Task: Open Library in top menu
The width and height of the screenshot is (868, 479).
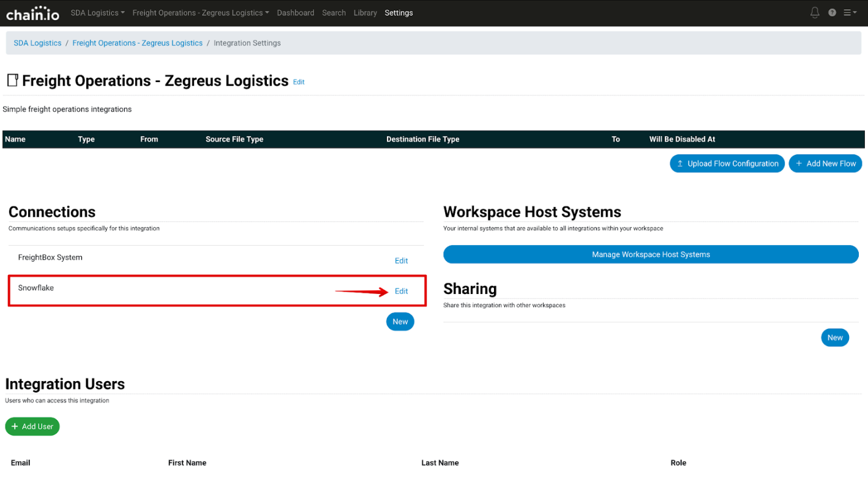Action: (x=365, y=13)
